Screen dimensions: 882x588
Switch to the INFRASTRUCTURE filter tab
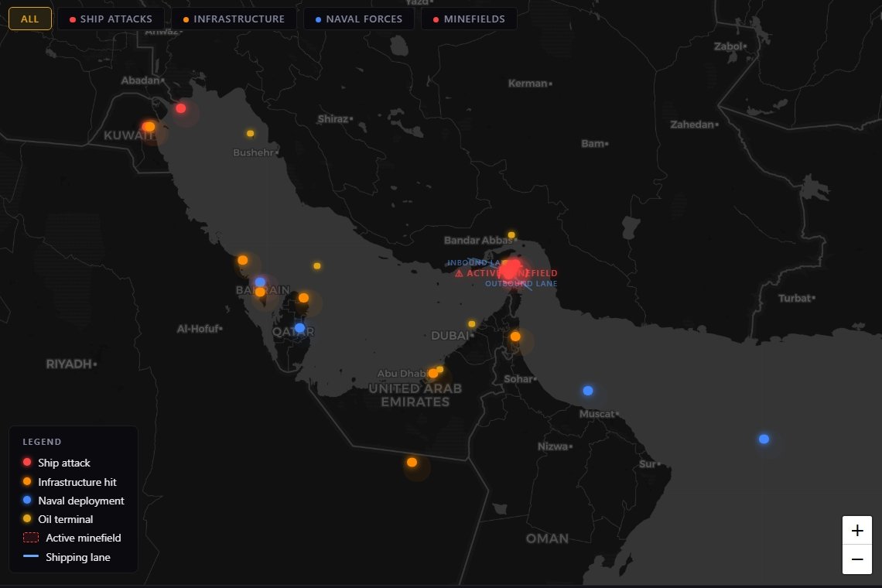click(233, 18)
